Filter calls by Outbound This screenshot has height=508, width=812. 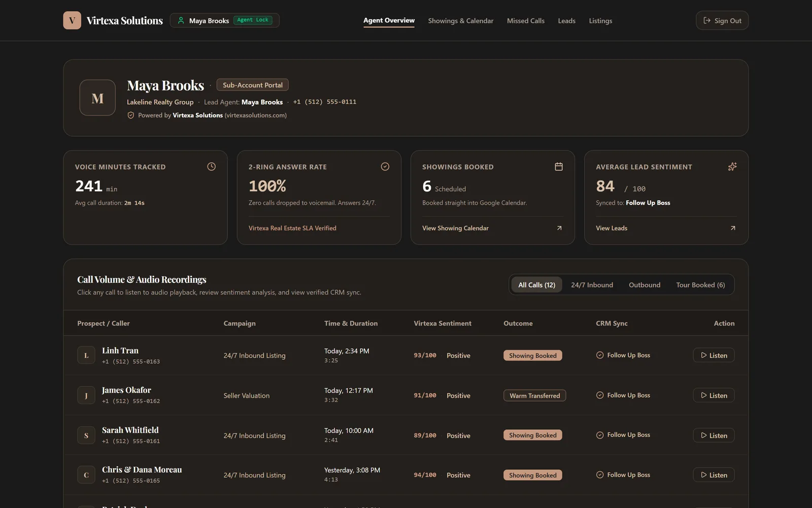pyautogui.click(x=645, y=285)
